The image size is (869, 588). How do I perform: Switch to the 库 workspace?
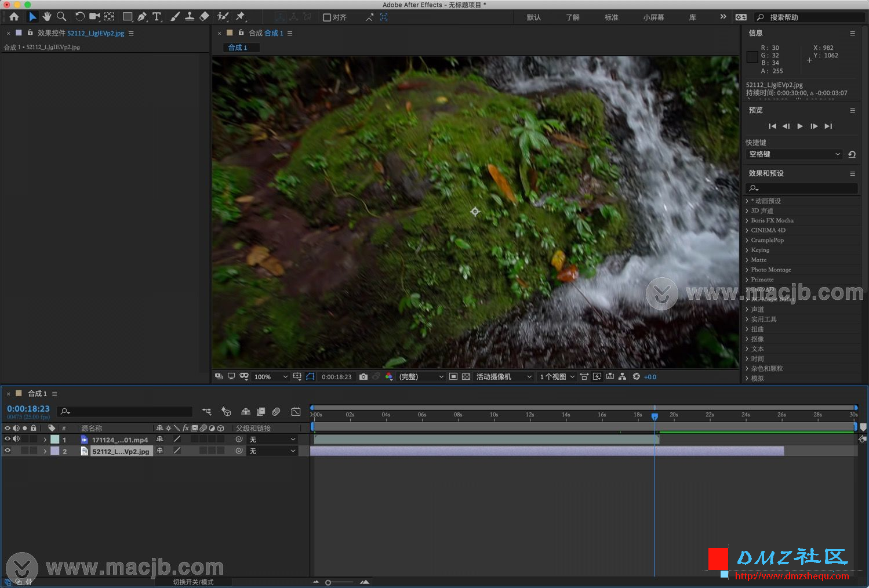(x=692, y=17)
